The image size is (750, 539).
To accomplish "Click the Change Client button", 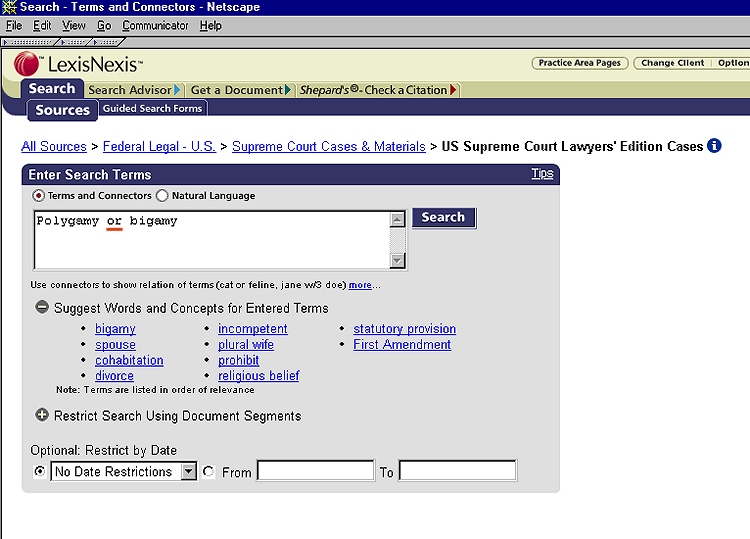I will [x=672, y=63].
